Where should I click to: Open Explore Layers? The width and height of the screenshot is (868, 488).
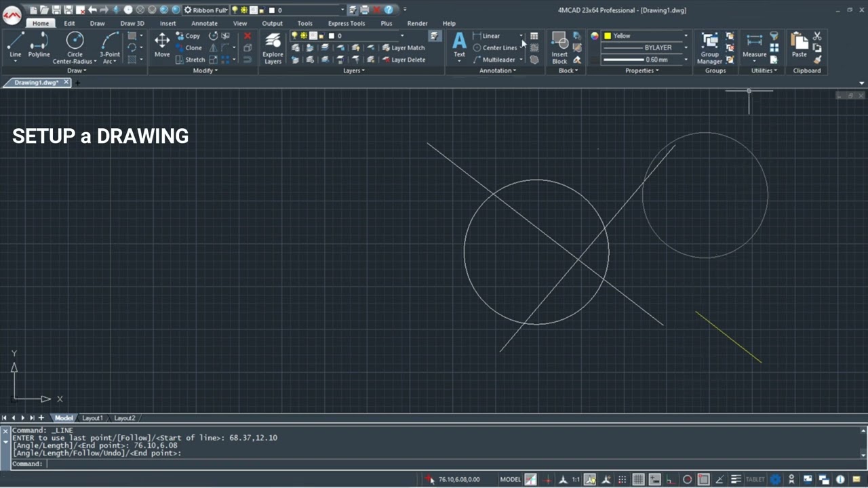coord(273,47)
